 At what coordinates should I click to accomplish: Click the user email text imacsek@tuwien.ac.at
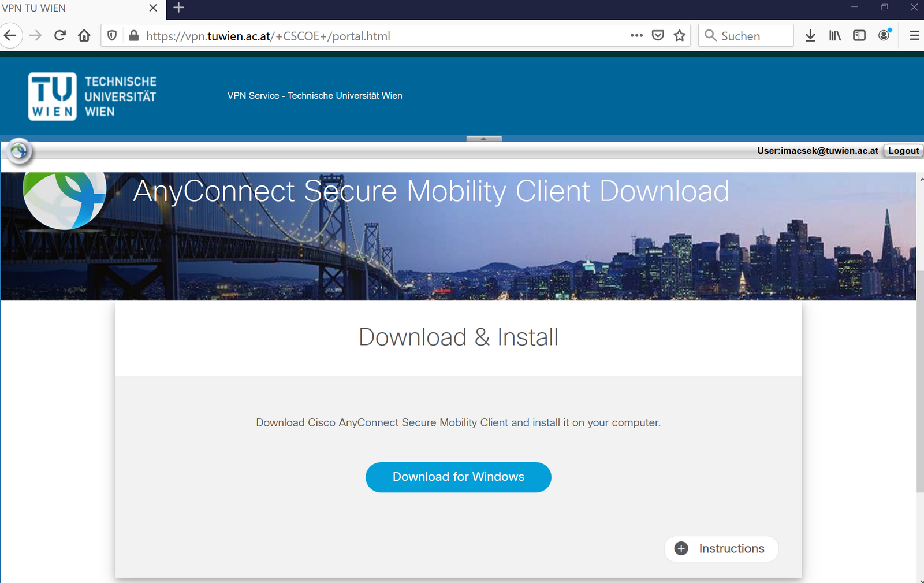(829, 151)
